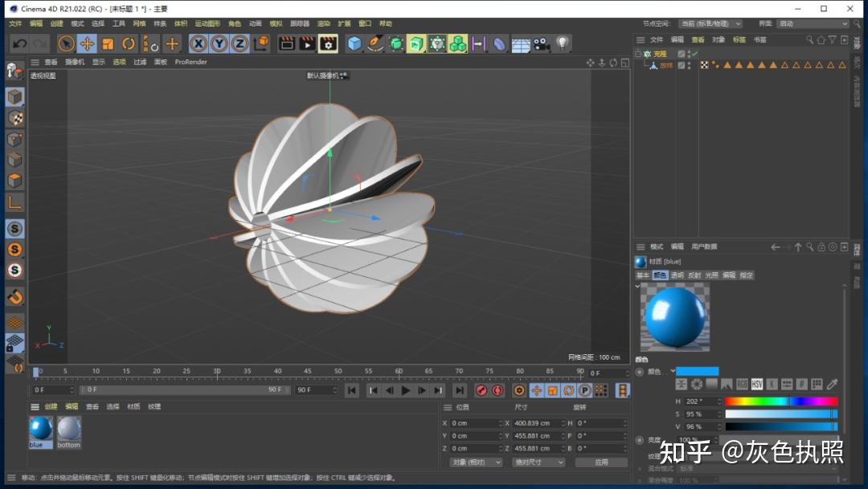Enable RGB color mode button
Viewport: 868px width, 489px height.
click(742, 384)
